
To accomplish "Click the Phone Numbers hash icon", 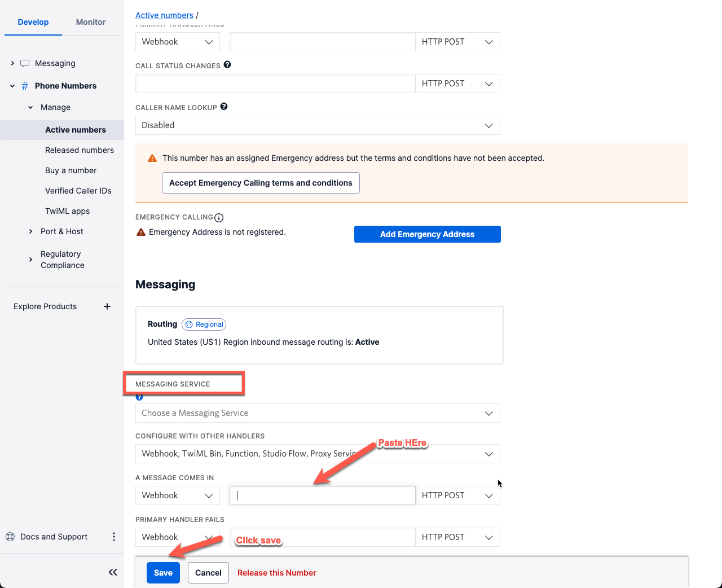I will 25,86.
